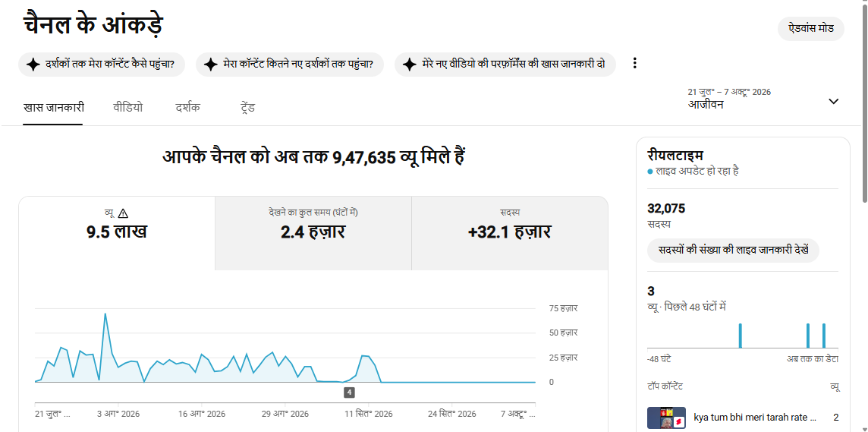The height and width of the screenshot is (432, 868).
Task: Click sparkle icon beside 'मेरे नए वीडियो'
Action: (409, 65)
